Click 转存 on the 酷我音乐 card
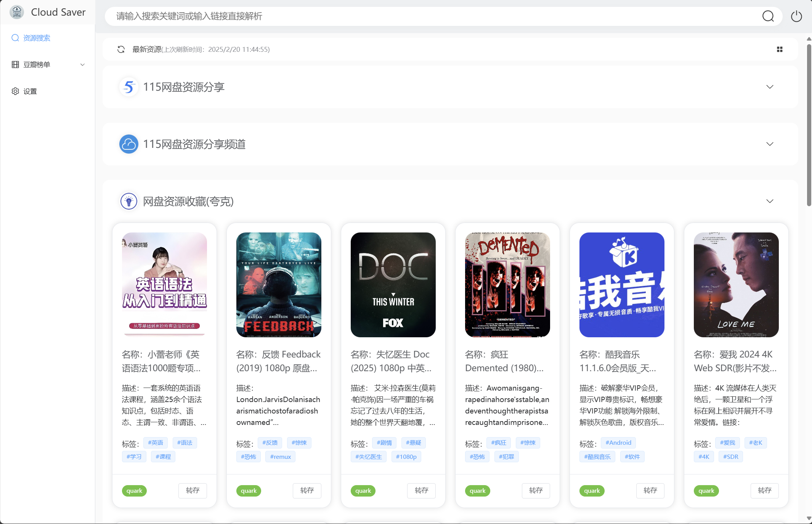Image resolution: width=812 pixels, height=524 pixels. (x=650, y=490)
